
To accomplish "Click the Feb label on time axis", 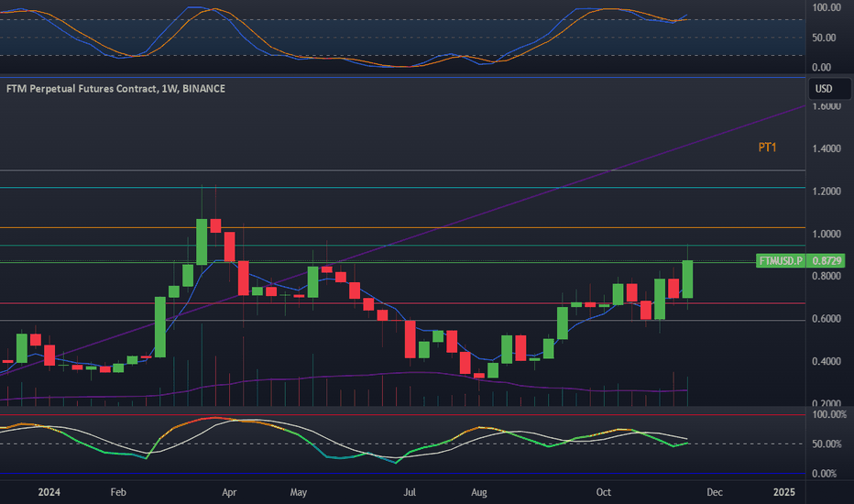I will click(x=118, y=492).
